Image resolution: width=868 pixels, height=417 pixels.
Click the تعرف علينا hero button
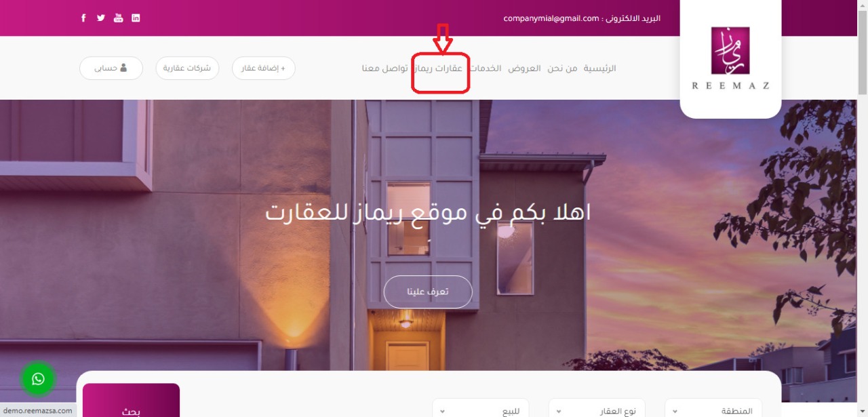428,292
